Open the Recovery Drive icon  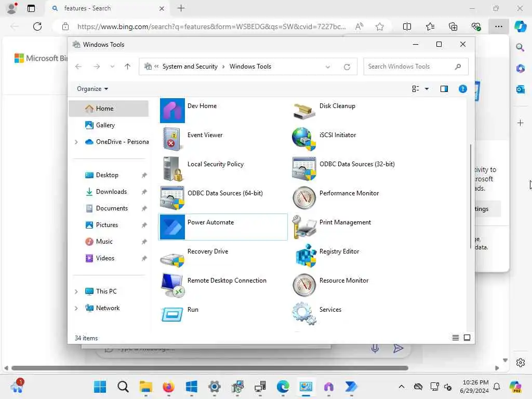[172, 260]
